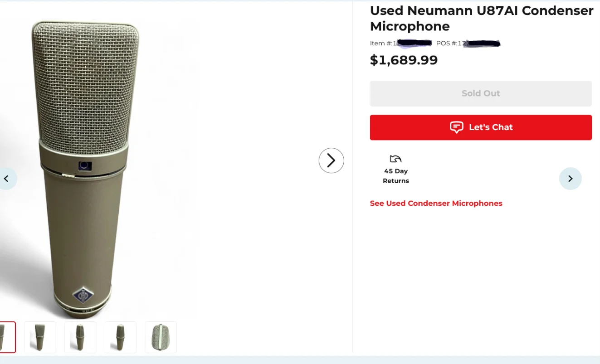Viewport: 600px width, 364px height.
Task: Click the polar pattern window on the mic body
Action: (x=85, y=166)
